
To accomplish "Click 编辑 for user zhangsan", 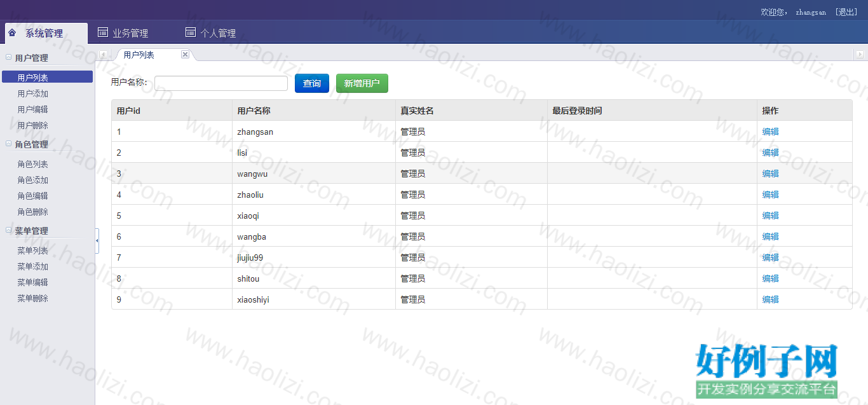I will pyautogui.click(x=771, y=132).
